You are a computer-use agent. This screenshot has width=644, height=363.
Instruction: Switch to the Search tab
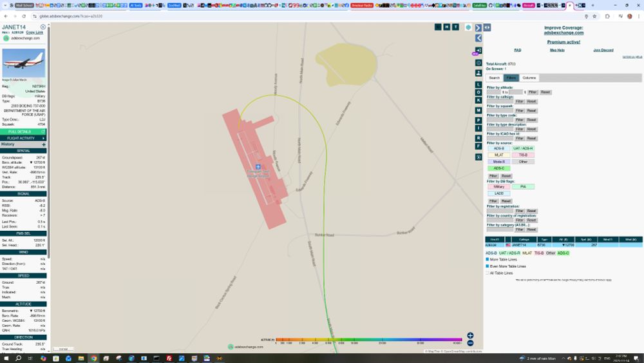click(495, 78)
